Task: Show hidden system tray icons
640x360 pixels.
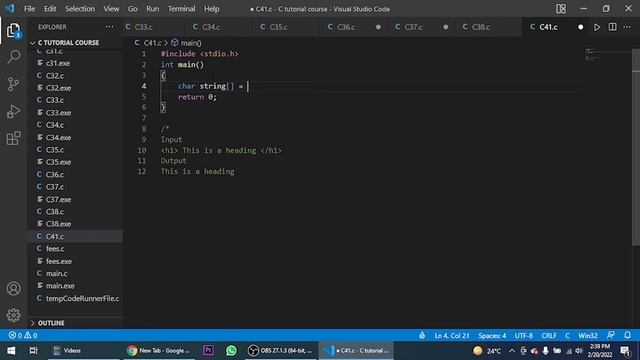Action: tap(512, 351)
